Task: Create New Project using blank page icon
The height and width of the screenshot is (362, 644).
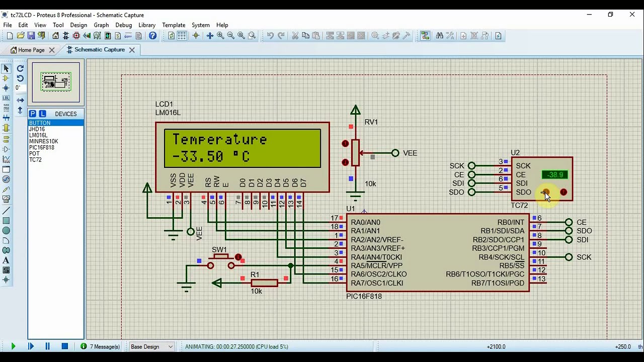Action: coord(10,36)
